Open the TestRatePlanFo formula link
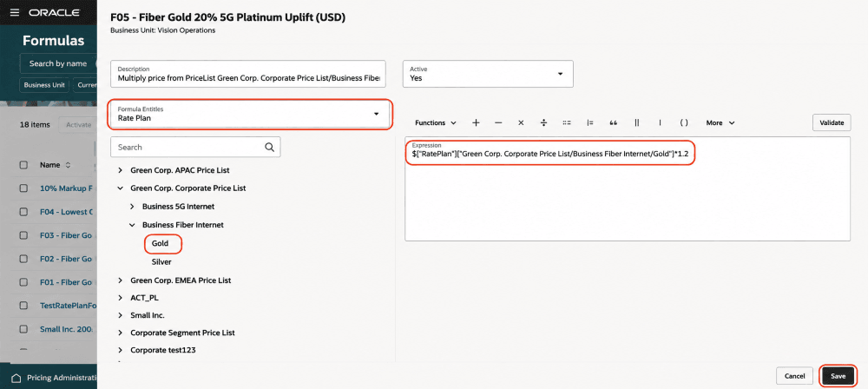868x389 pixels. coord(67,306)
